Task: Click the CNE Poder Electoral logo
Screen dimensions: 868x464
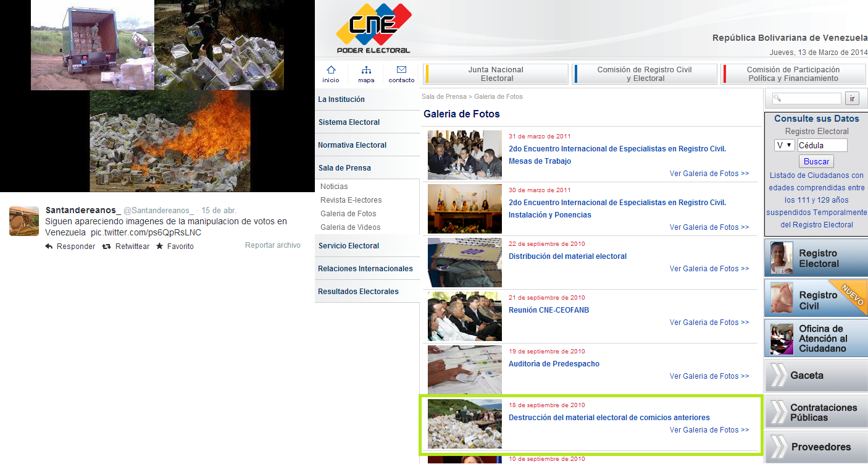Action: (373, 28)
